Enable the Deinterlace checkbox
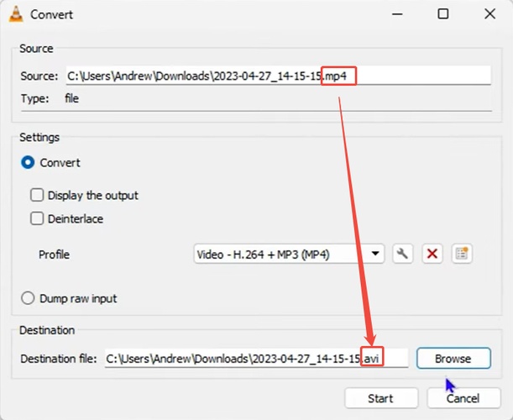Viewport: 513px width, 420px height. tap(37, 218)
